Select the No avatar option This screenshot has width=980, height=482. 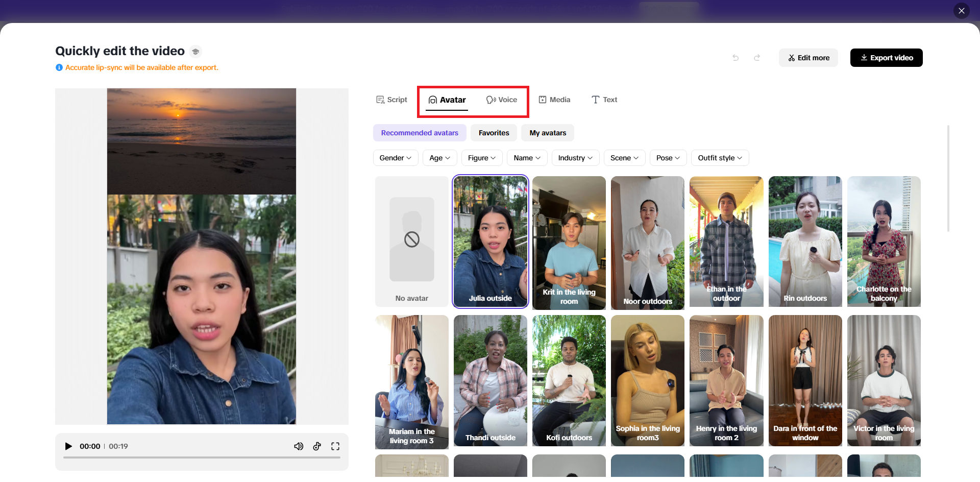(x=411, y=242)
